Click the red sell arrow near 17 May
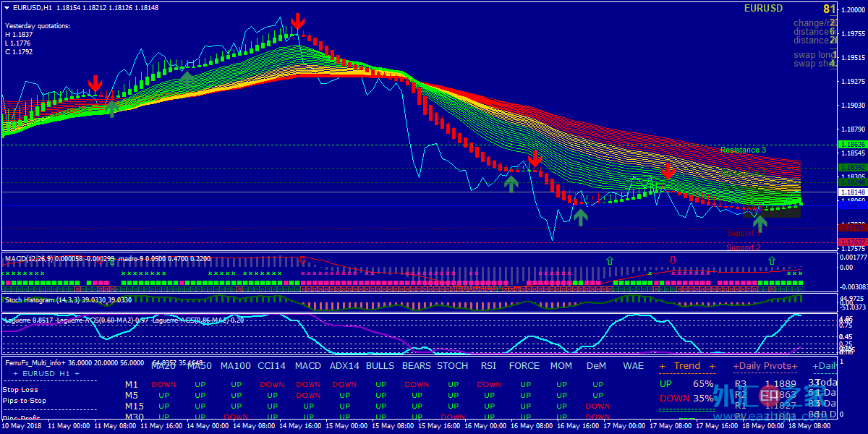The height and width of the screenshot is (434, 868). [x=668, y=170]
